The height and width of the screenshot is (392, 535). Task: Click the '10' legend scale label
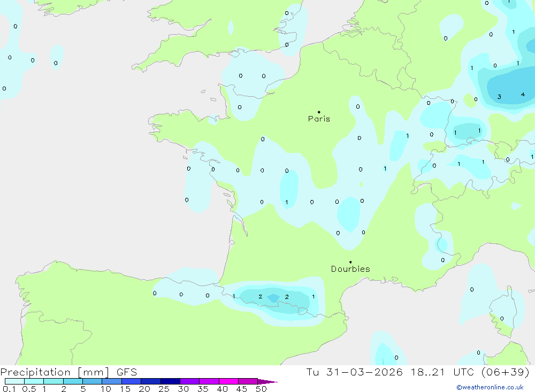coord(106,389)
